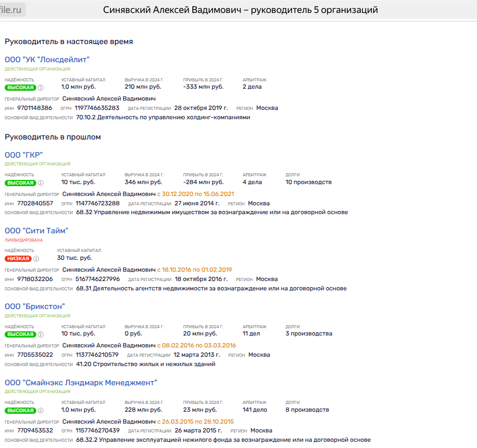Click the "Руководитель в прошлом" section heading
The image size is (477, 448).
(x=53, y=137)
